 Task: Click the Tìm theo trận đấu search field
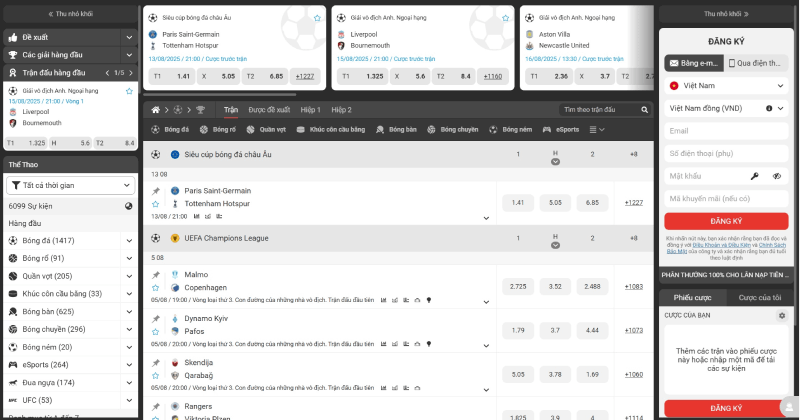(x=601, y=110)
